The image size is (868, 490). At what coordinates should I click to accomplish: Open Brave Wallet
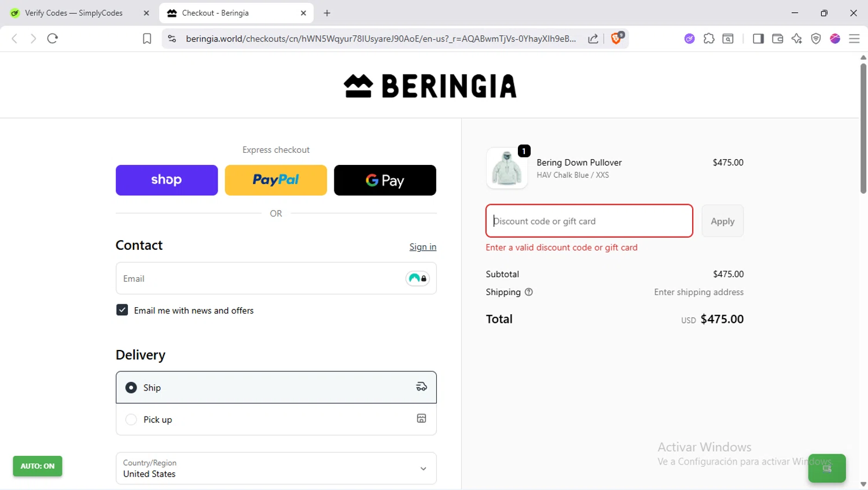point(777,39)
